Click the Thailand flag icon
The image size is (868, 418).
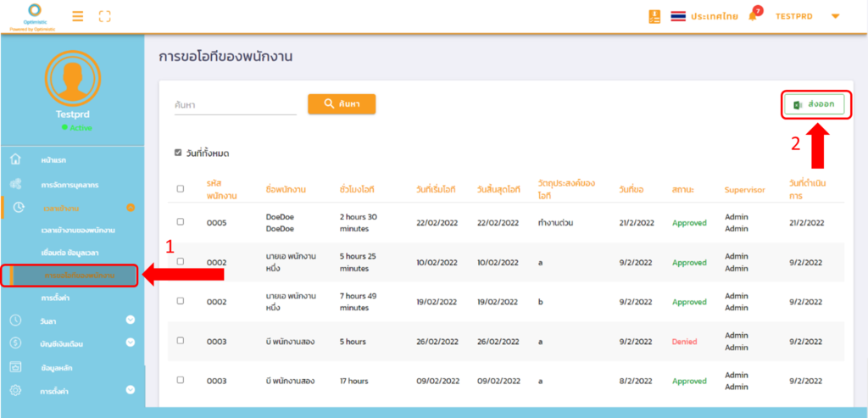[x=678, y=16]
